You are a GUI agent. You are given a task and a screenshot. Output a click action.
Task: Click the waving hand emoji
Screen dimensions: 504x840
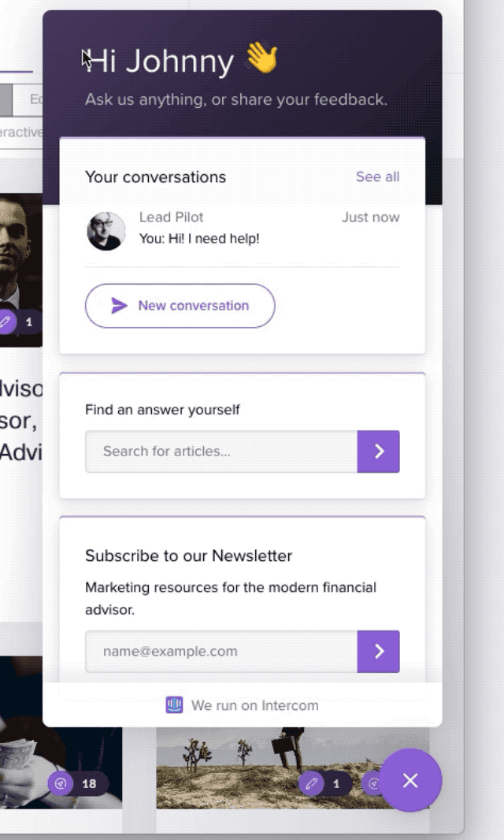tap(262, 58)
